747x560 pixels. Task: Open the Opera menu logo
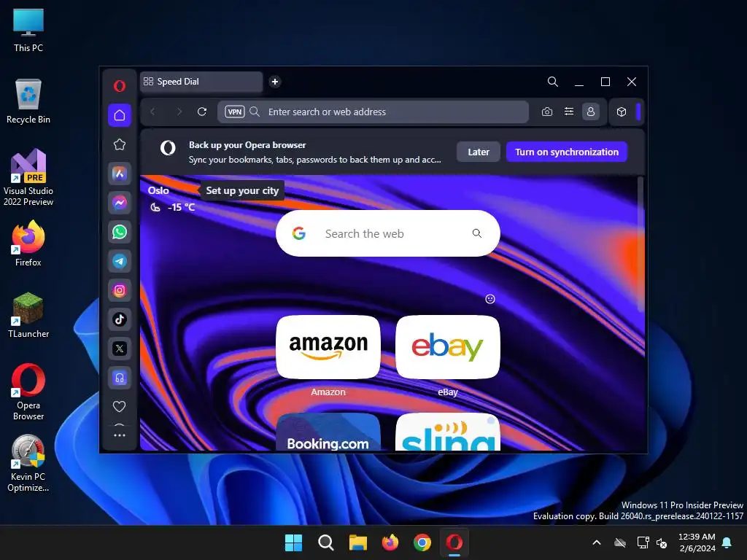(x=120, y=86)
